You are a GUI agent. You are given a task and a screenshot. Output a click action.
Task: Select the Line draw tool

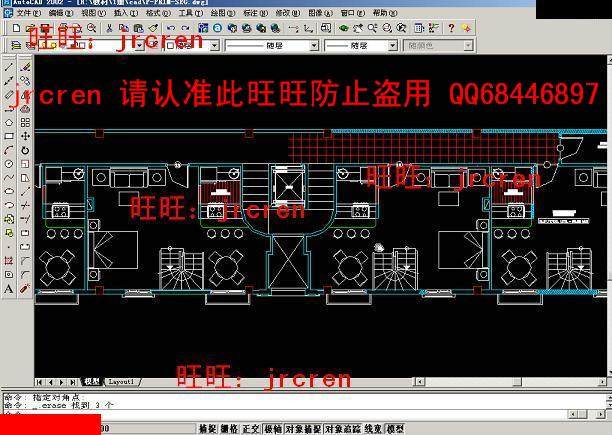pyautogui.click(x=9, y=67)
